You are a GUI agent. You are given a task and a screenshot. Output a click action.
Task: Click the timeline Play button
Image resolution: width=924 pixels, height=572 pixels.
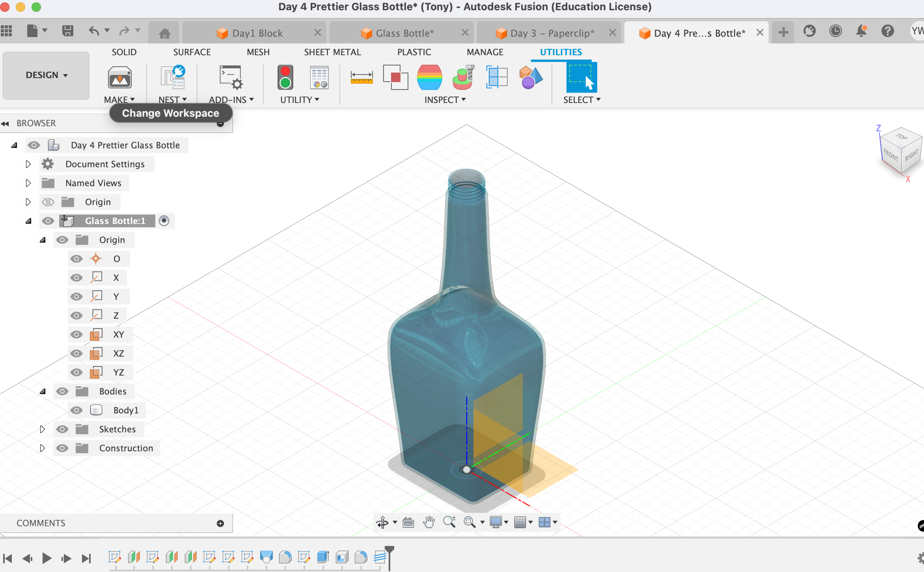47,558
